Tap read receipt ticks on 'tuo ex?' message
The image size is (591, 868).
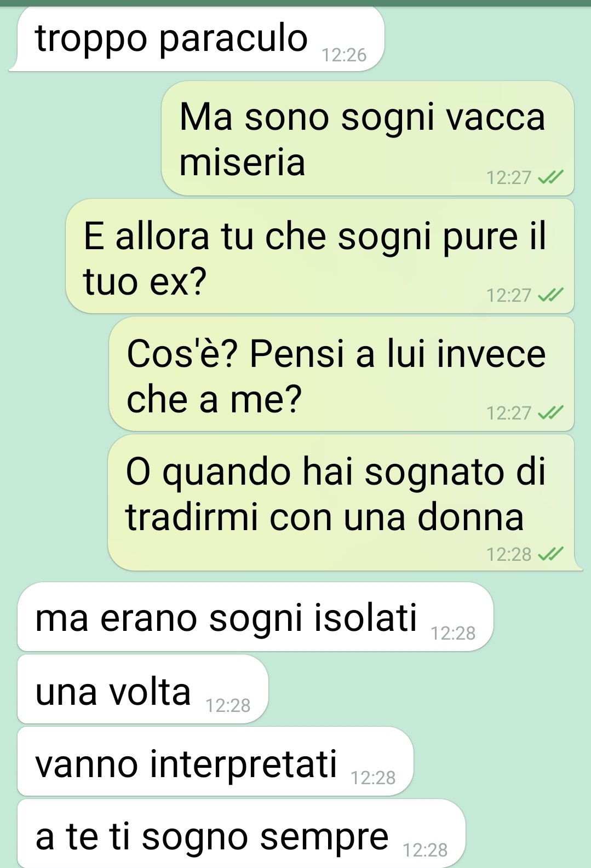pos(550,295)
